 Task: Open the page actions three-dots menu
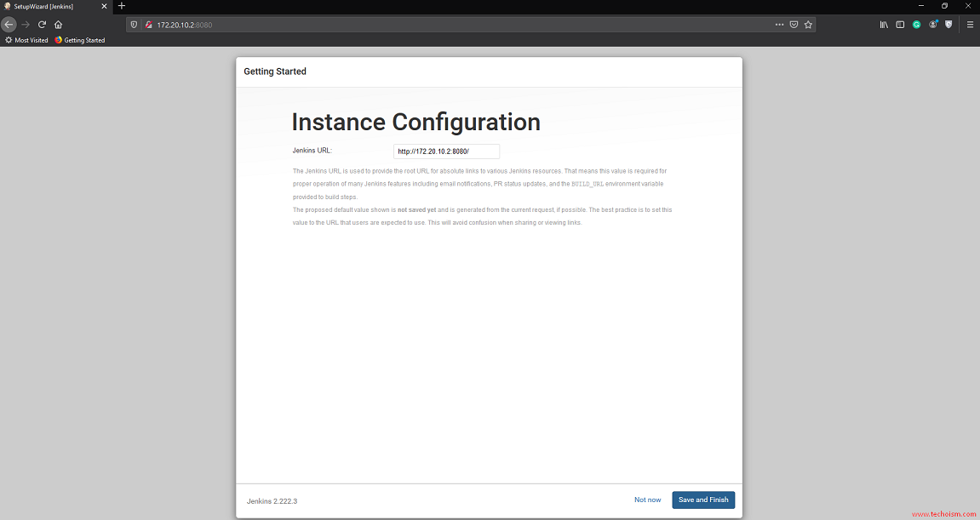click(x=779, y=25)
